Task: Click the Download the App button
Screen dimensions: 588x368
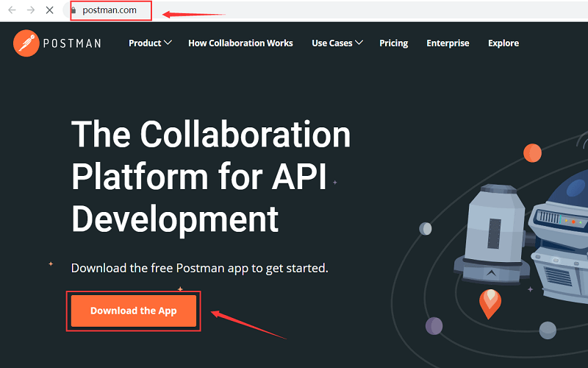Action: click(x=134, y=311)
